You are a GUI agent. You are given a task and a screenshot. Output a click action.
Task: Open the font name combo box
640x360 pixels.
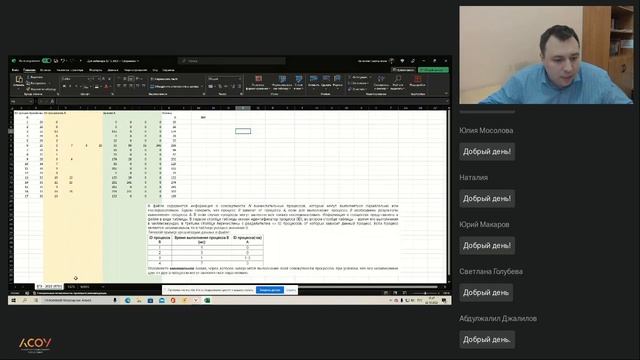coord(74,79)
